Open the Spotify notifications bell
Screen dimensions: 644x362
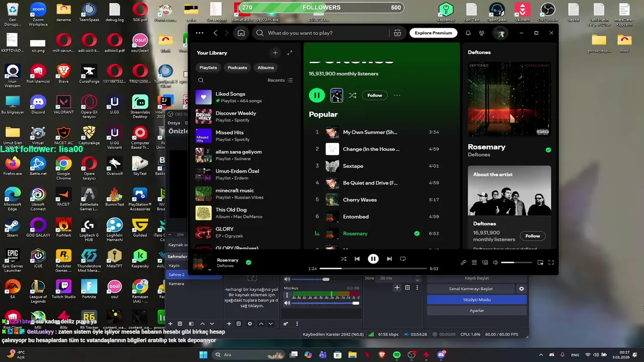tap(468, 33)
